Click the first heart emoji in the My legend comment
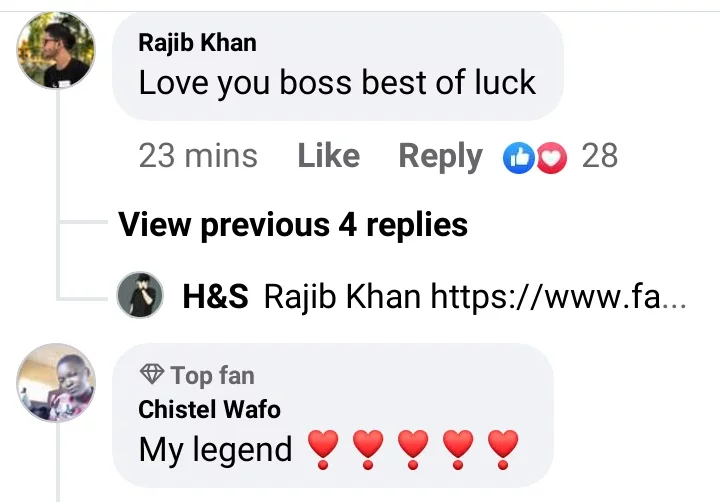 click(323, 449)
